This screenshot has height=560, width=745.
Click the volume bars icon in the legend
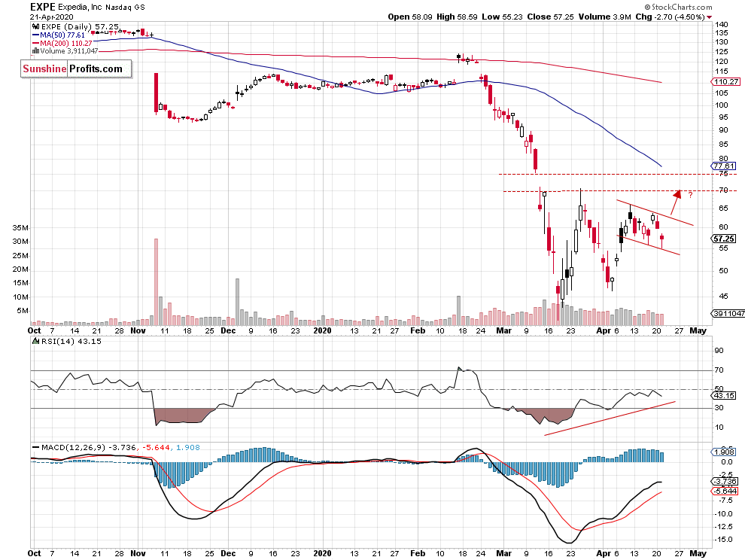pos(35,51)
